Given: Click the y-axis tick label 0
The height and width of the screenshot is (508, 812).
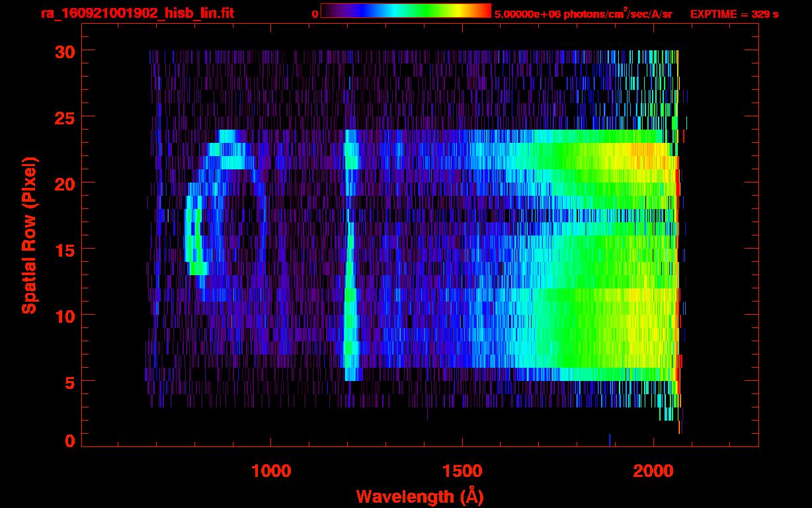Looking at the screenshot, I should (x=69, y=441).
